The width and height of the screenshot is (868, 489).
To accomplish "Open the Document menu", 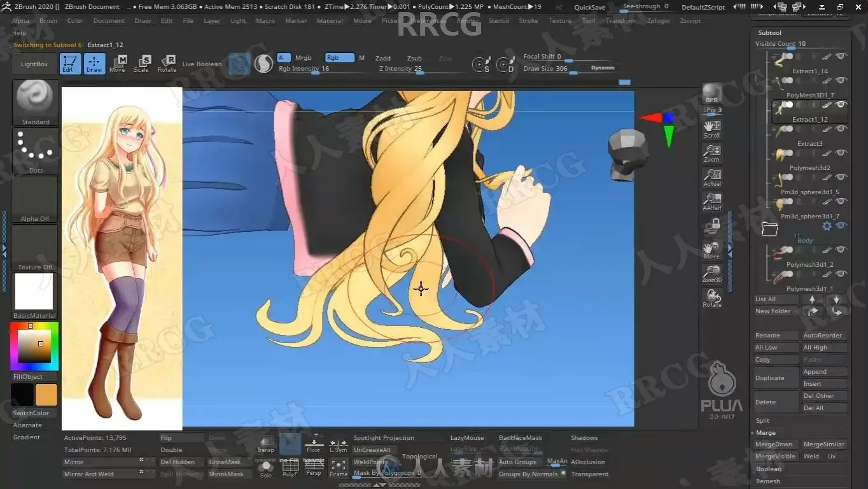I will coord(109,21).
